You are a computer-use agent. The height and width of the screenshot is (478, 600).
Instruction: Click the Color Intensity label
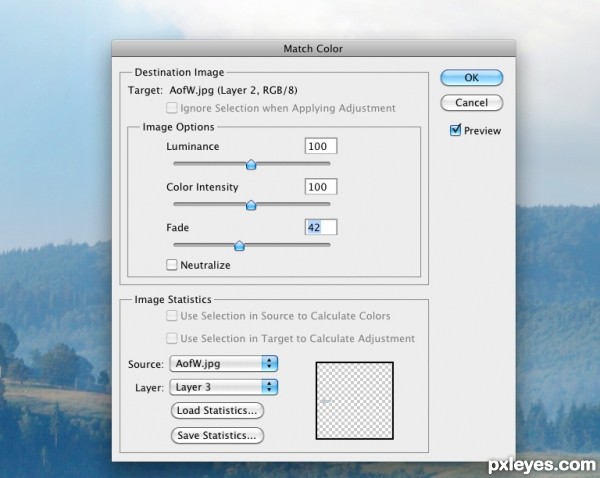pos(202,187)
